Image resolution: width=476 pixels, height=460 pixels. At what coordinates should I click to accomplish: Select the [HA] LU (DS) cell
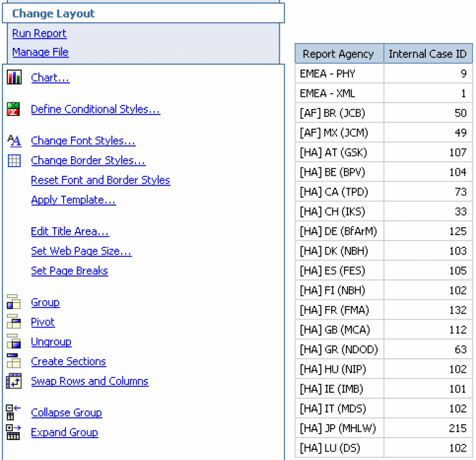click(339, 448)
